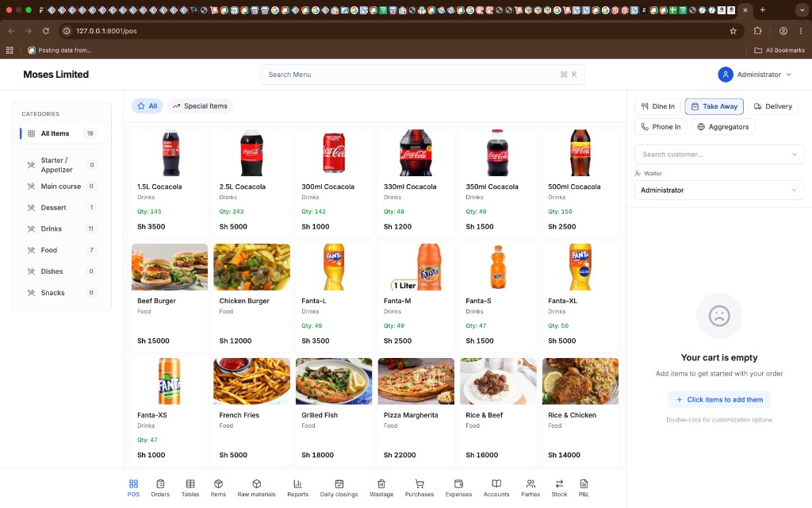Click the browser profile icon
The width and height of the screenshot is (812, 508).
click(783, 31)
